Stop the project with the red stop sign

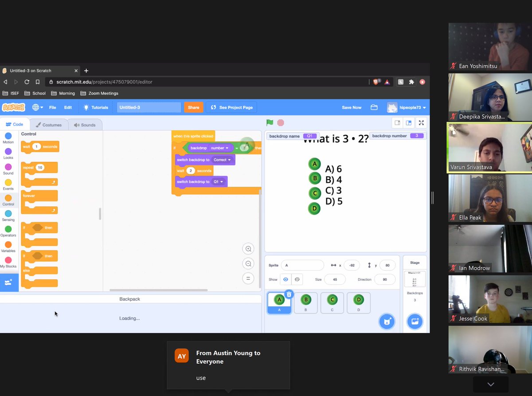point(280,123)
